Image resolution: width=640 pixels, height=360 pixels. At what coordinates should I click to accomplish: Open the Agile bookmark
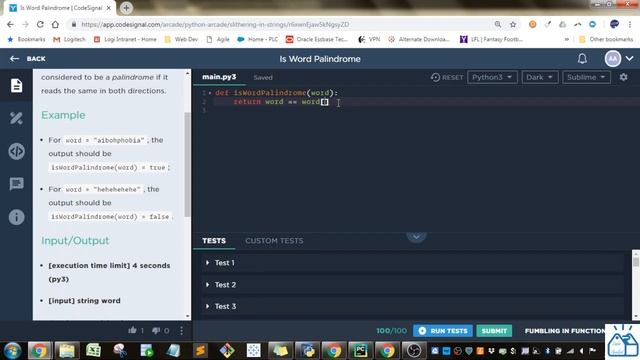pos(218,39)
